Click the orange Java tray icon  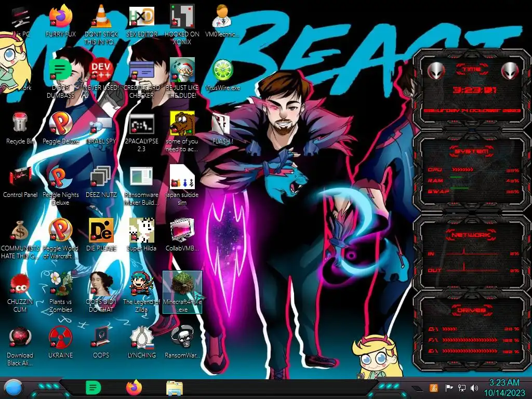coord(433,388)
